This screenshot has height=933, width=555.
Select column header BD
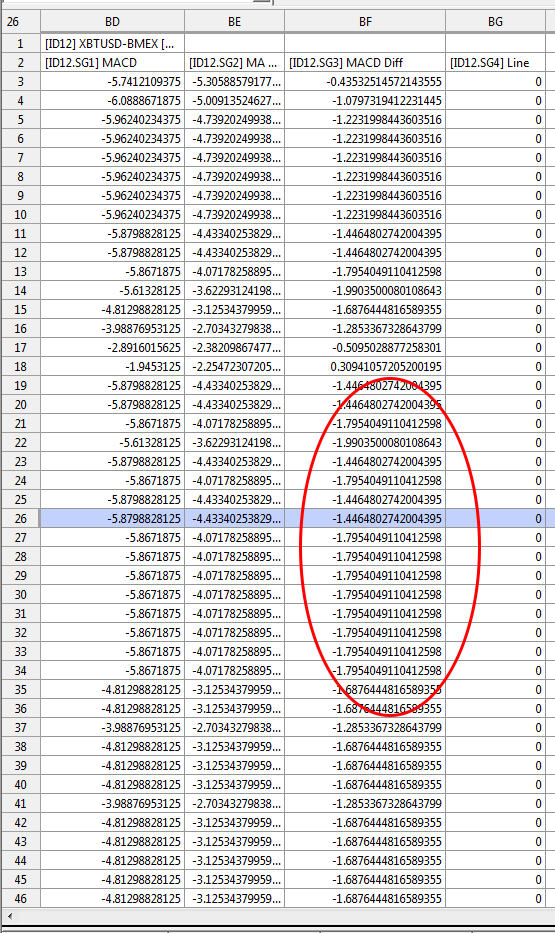pyautogui.click(x=112, y=22)
